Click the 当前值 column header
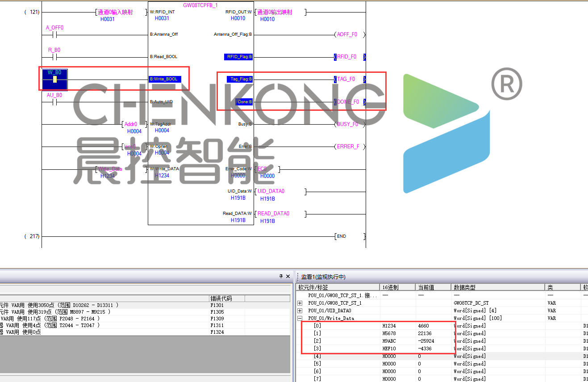 433,287
